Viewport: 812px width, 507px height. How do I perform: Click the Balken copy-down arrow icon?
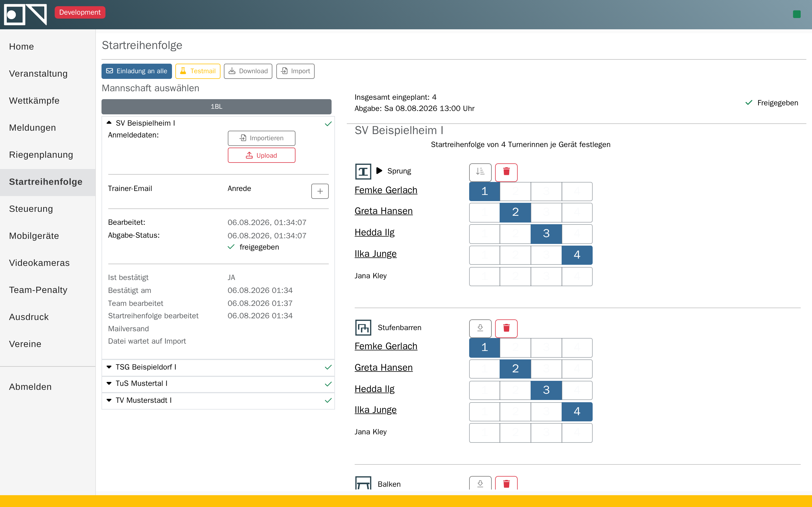tap(480, 484)
